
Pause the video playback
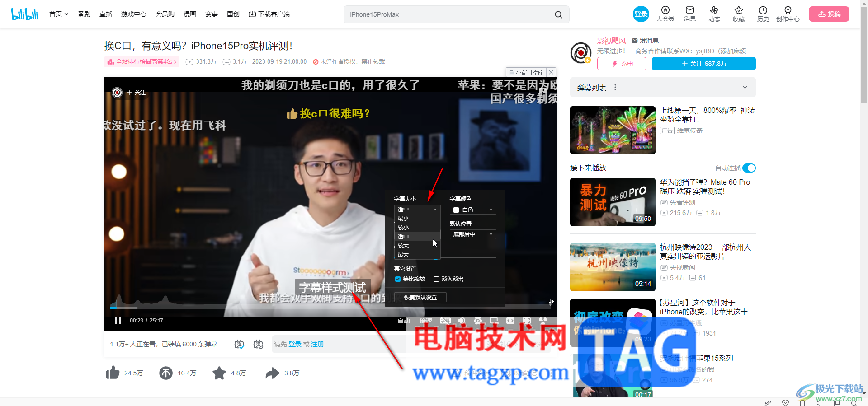(118, 321)
